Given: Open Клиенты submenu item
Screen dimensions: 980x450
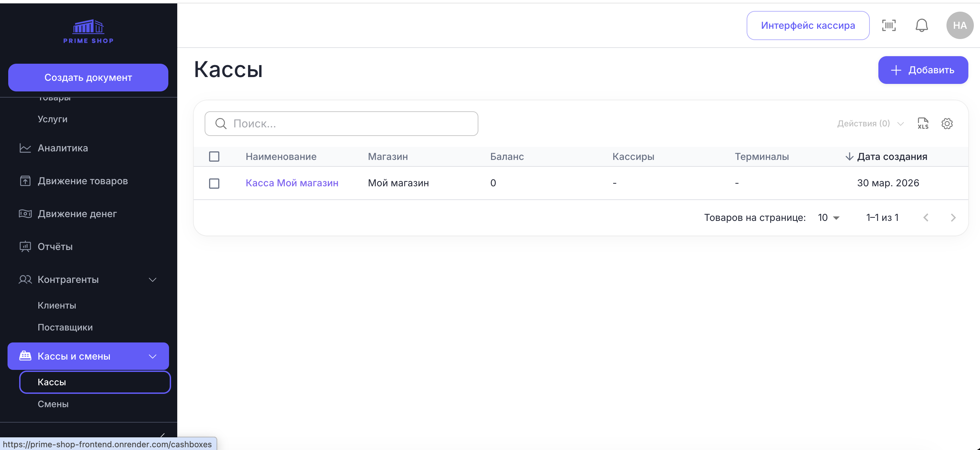Looking at the screenshot, I should (57, 305).
